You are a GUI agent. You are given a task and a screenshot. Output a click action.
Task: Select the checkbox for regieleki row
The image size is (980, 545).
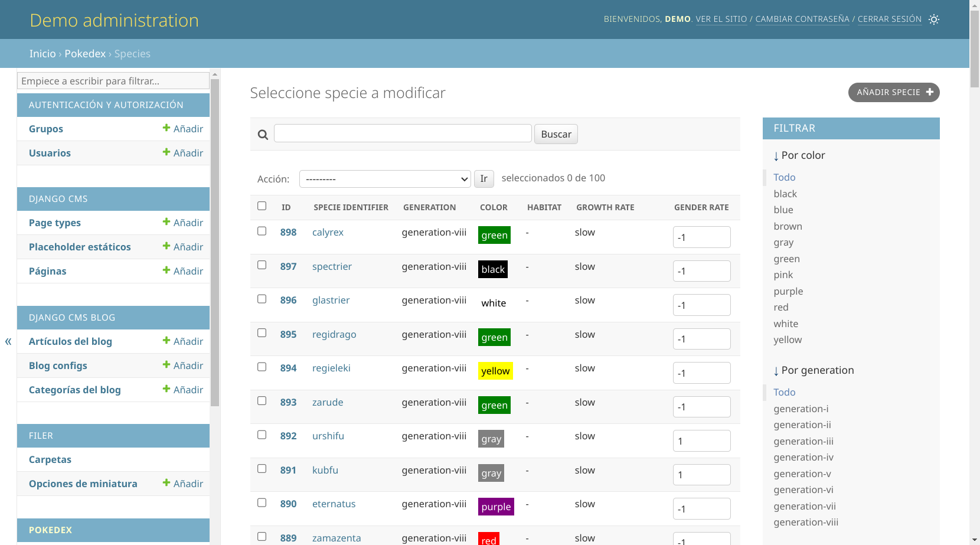[x=262, y=367]
